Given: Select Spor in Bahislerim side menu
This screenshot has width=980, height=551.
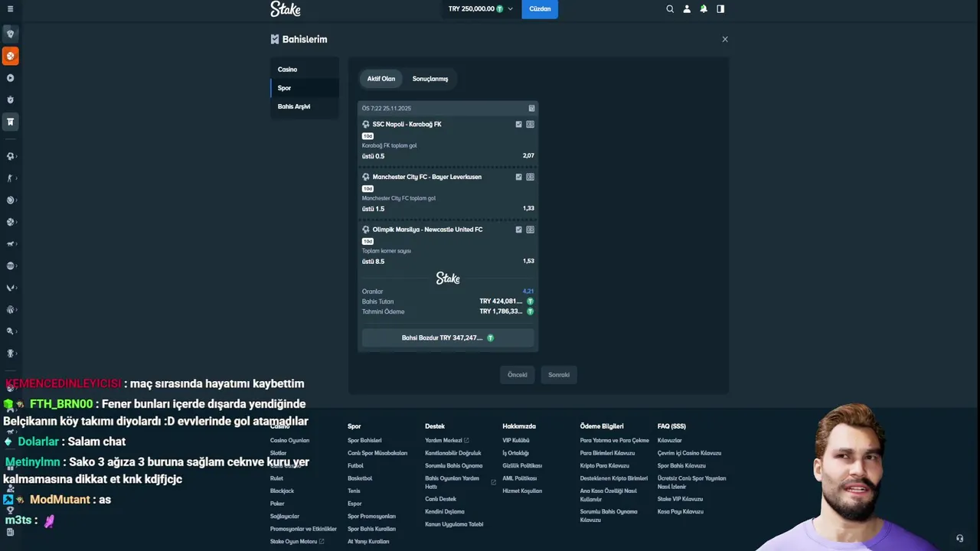Looking at the screenshot, I should click(305, 88).
